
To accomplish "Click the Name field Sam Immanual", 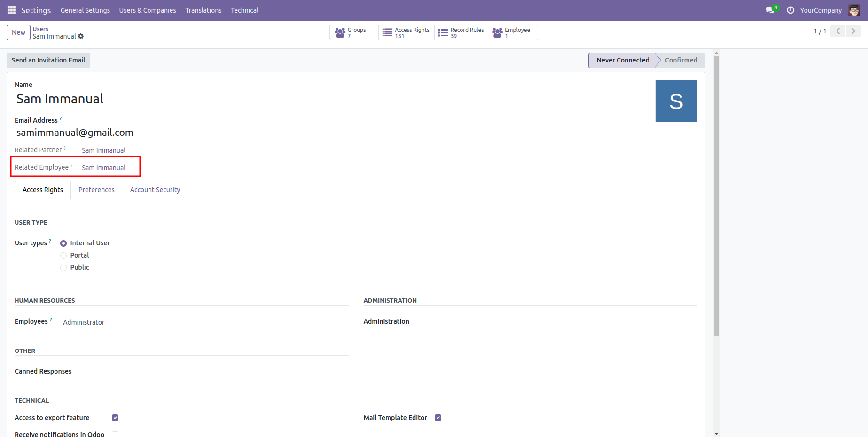I will [x=60, y=99].
